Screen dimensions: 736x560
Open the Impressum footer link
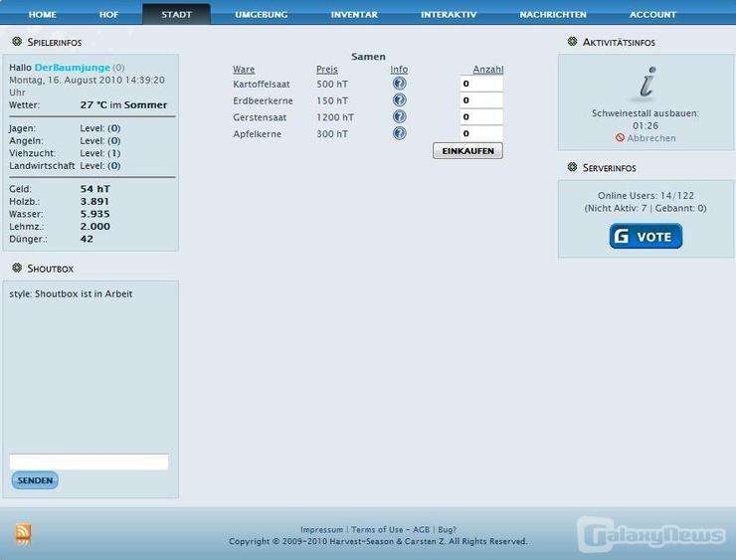[x=321, y=530]
